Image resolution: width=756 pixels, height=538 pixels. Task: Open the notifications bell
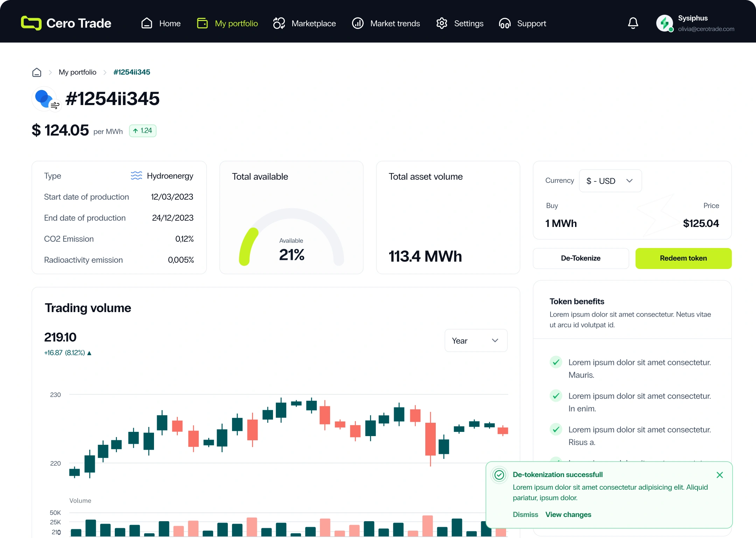click(x=633, y=23)
